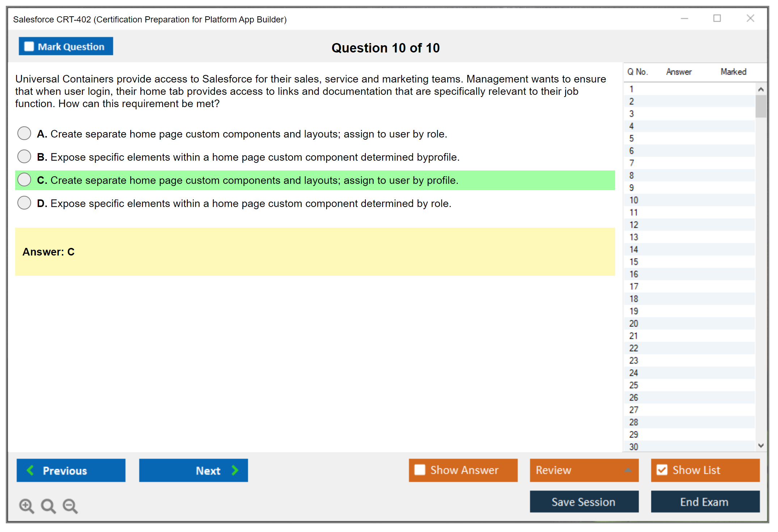The height and width of the screenshot is (532, 778).
Task: Select question 15 in the list
Action: [634, 262]
